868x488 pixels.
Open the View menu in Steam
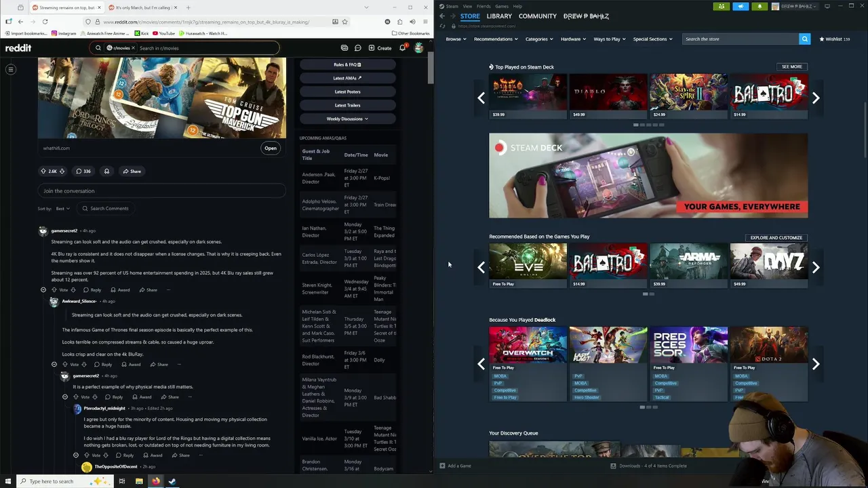tap(467, 6)
